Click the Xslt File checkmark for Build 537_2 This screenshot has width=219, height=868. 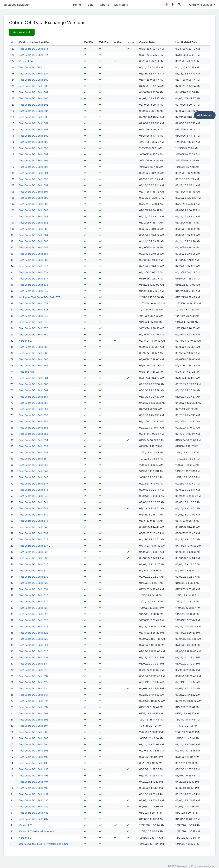coord(100,546)
